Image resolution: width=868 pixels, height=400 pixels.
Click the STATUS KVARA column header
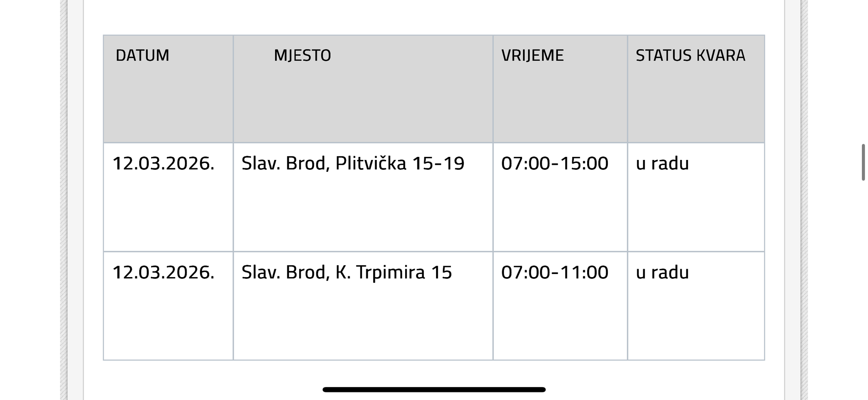tap(690, 55)
